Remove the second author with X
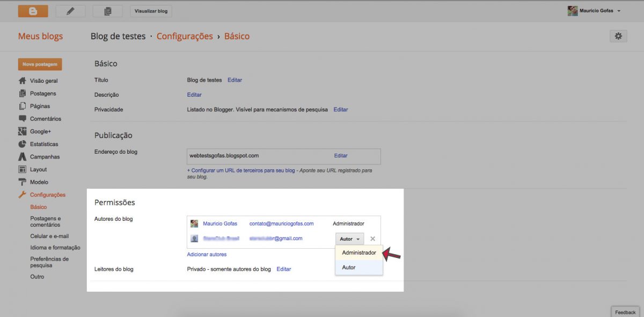The image size is (644, 317). 373,239
